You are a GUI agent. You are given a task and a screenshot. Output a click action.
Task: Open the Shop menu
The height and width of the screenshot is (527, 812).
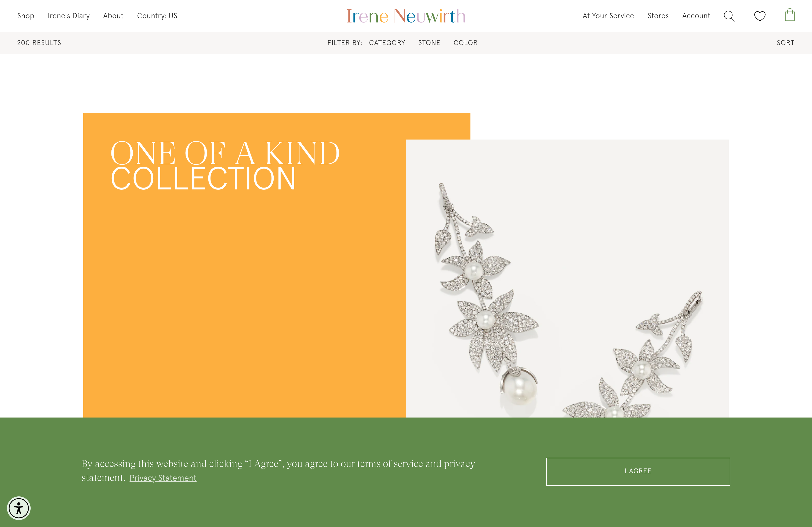[x=26, y=16]
